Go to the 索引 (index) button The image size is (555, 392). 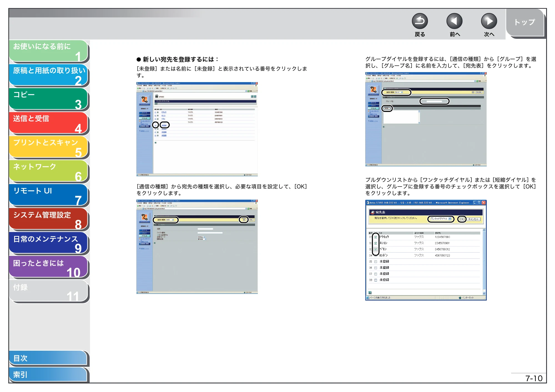[48, 375]
